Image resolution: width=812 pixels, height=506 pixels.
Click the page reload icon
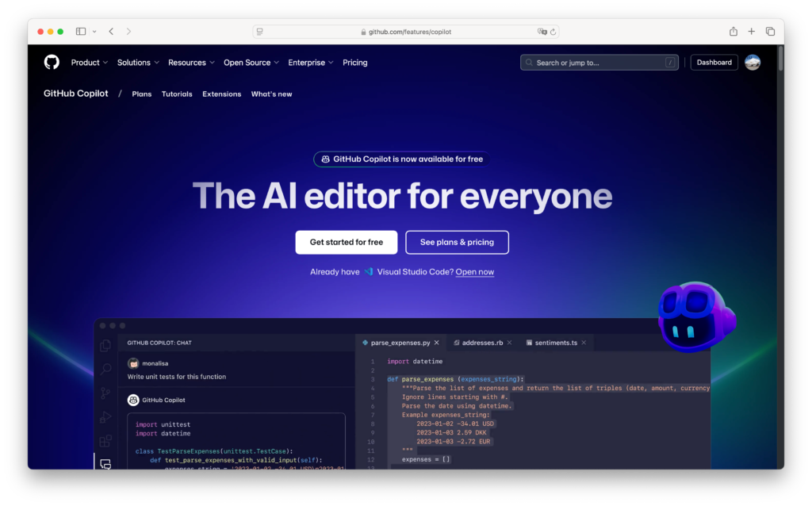[x=553, y=32]
